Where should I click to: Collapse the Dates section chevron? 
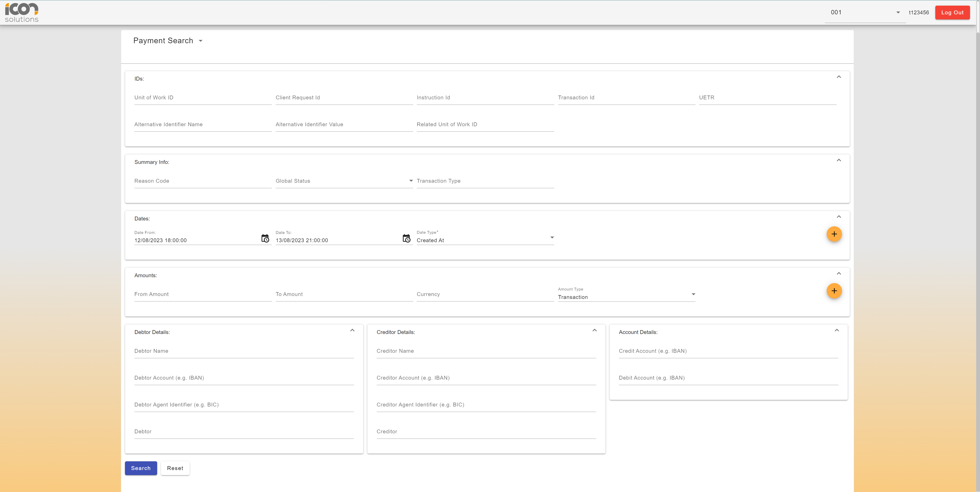[x=838, y=217]
